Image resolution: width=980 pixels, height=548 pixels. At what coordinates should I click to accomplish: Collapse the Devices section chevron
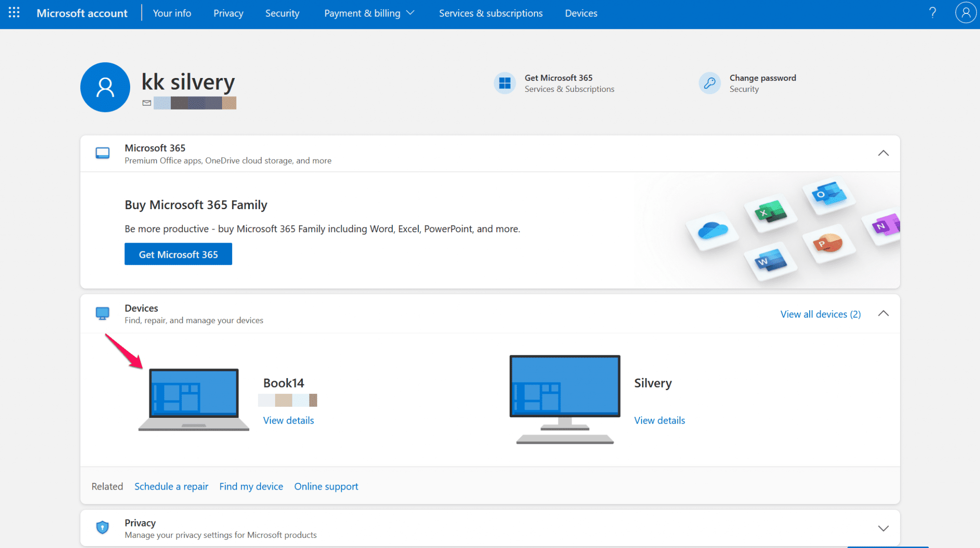(883, 313)
